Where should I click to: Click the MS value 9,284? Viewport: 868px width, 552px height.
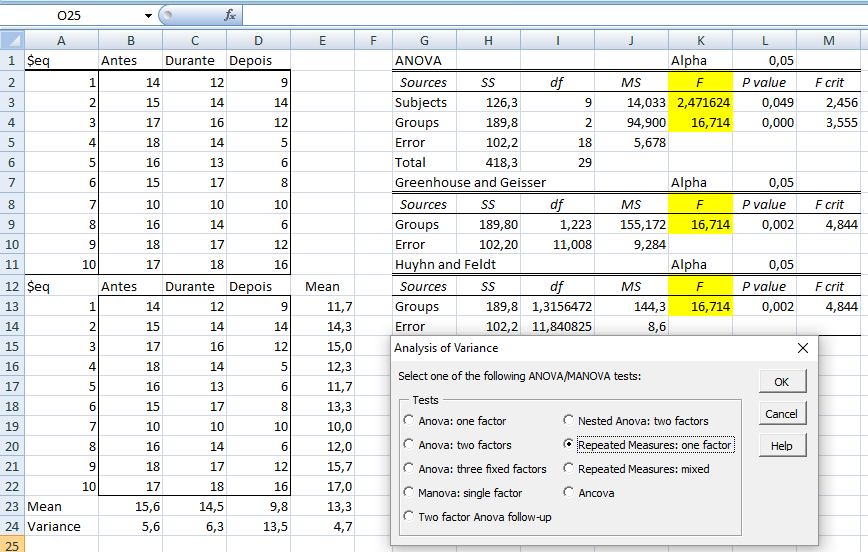[632, 244]
